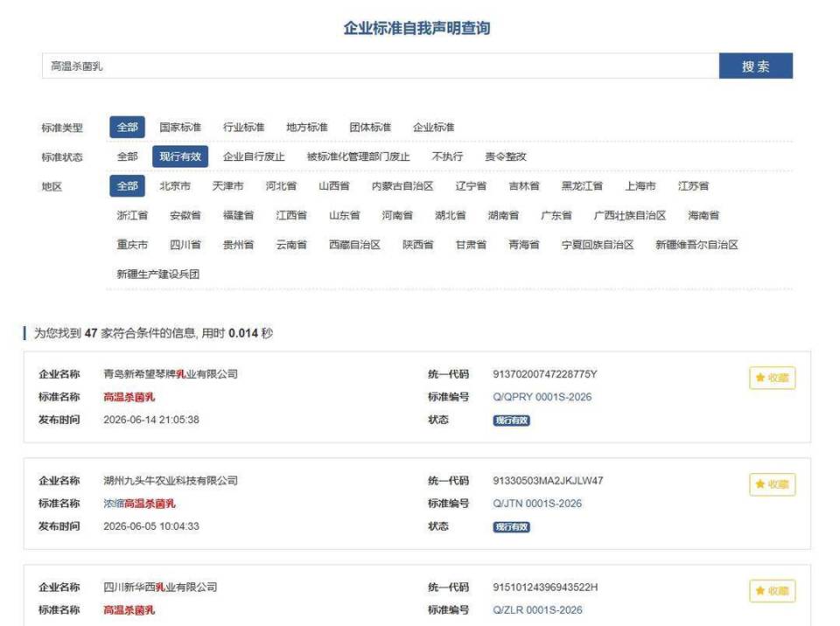840x626 pixels.
Task: Filter region to 上海市
Action: tap(640, 186)
